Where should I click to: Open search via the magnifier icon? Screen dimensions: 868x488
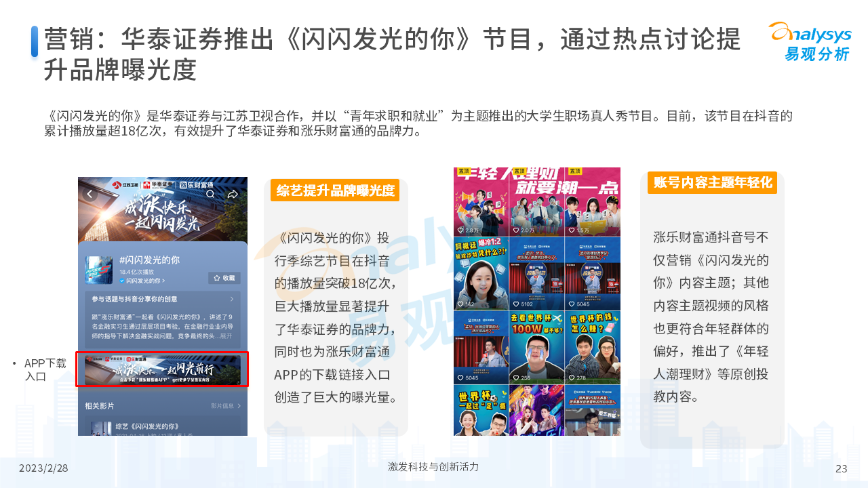[x=211, y=195]
